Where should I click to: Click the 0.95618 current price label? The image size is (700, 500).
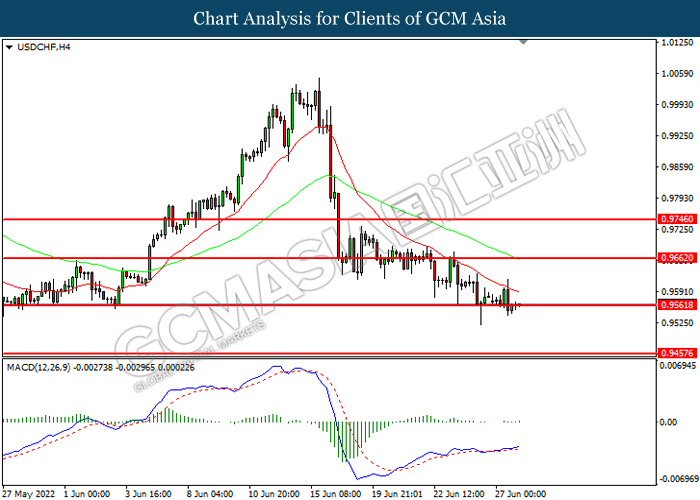(x=677, y=305)
